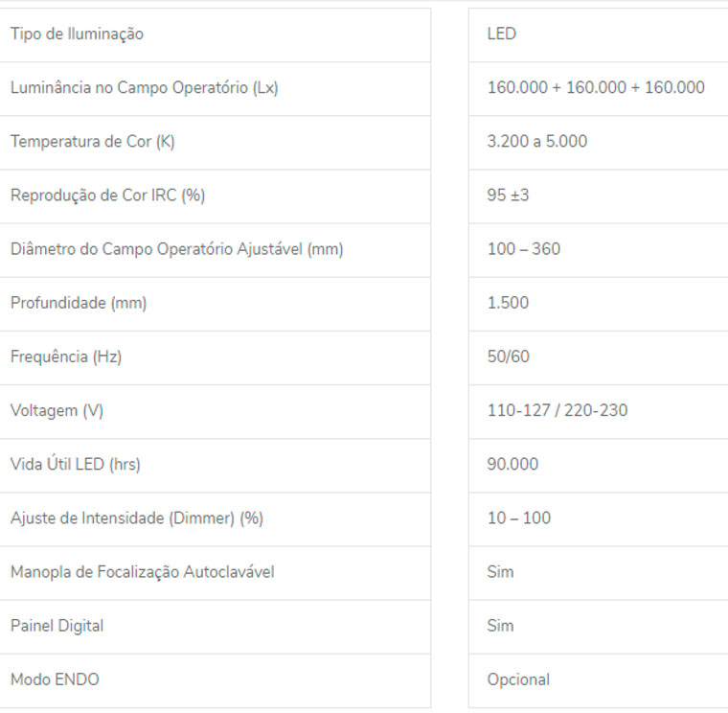Click Luminância no Campo Operatório (Lx) label
The height and width of the screenshot is (713, 728).
(x=145, y=88)
